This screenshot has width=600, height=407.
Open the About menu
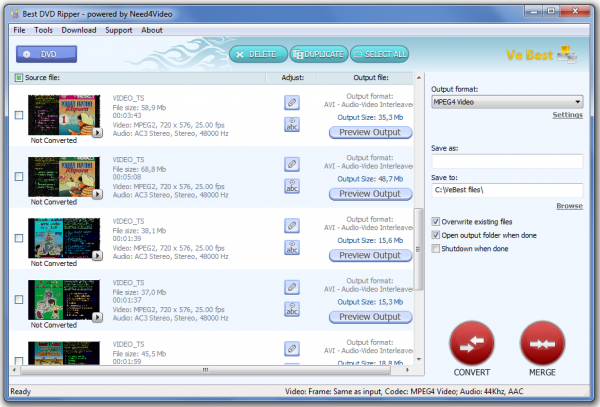pos(152,30)
